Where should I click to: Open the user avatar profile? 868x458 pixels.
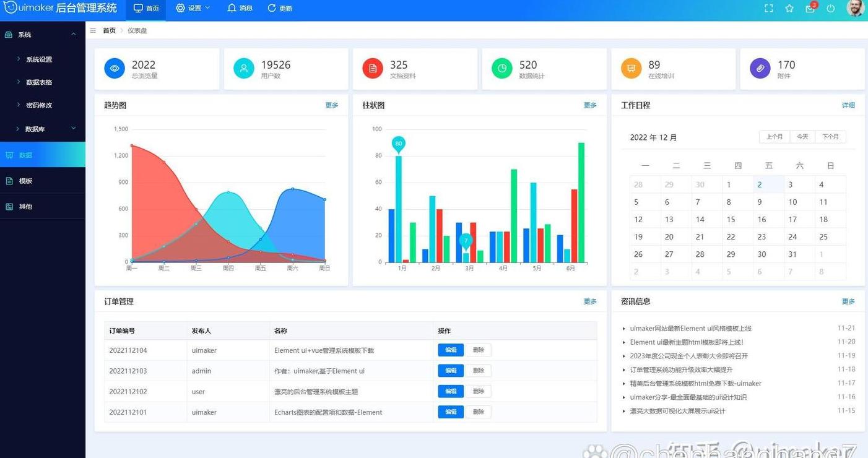(855, 8)
